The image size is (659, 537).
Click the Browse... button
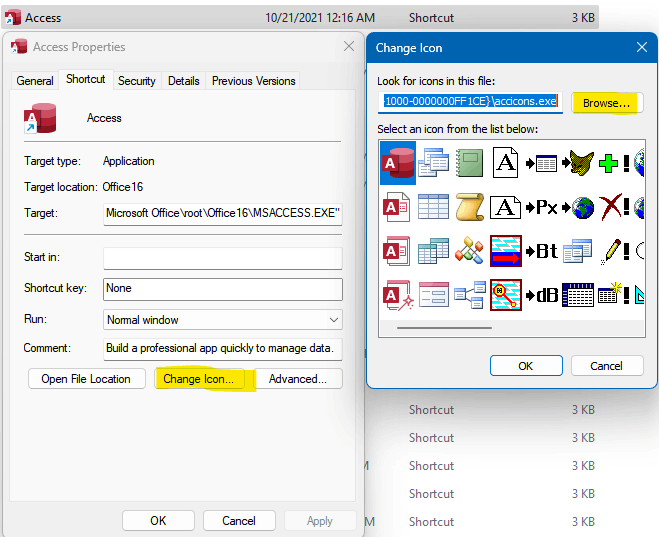pos(607,103)
